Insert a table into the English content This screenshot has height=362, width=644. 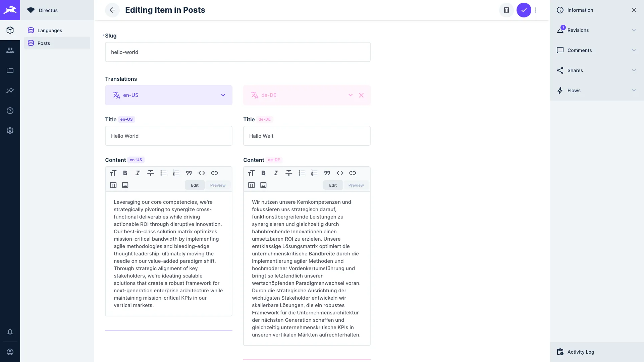[113, 185]
